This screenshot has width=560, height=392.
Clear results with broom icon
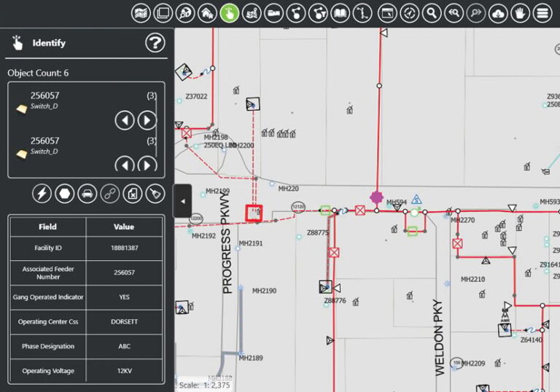click(155, 194)
